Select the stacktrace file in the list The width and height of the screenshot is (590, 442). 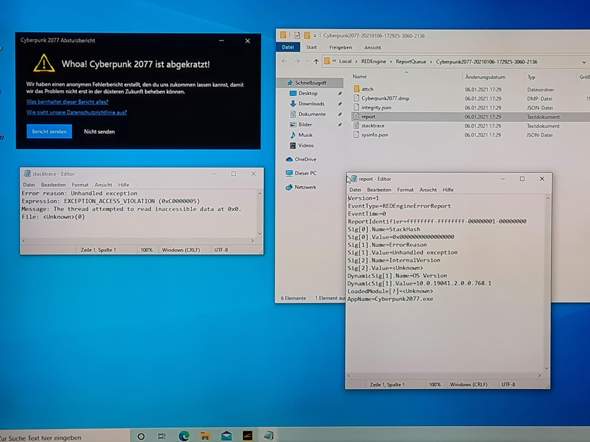(x=373, y=126)
